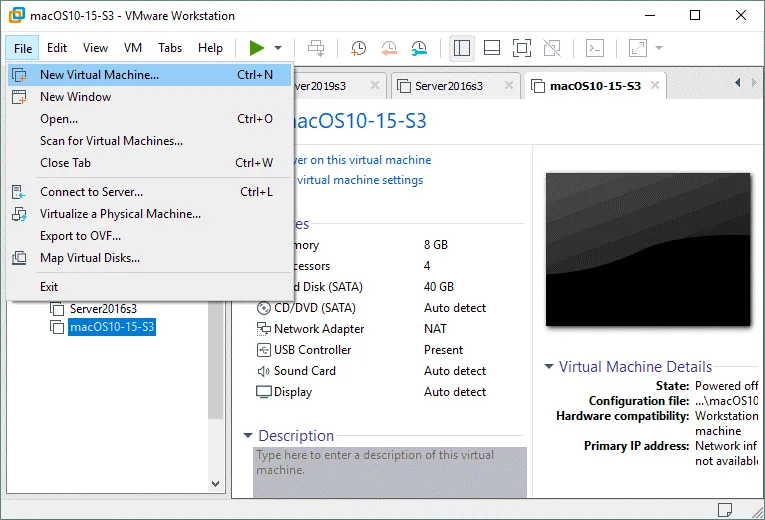The width and height of the screenshot is (765, 520).
Task: Click the VM screen preview thumbnail
Action: coord(647,252)
